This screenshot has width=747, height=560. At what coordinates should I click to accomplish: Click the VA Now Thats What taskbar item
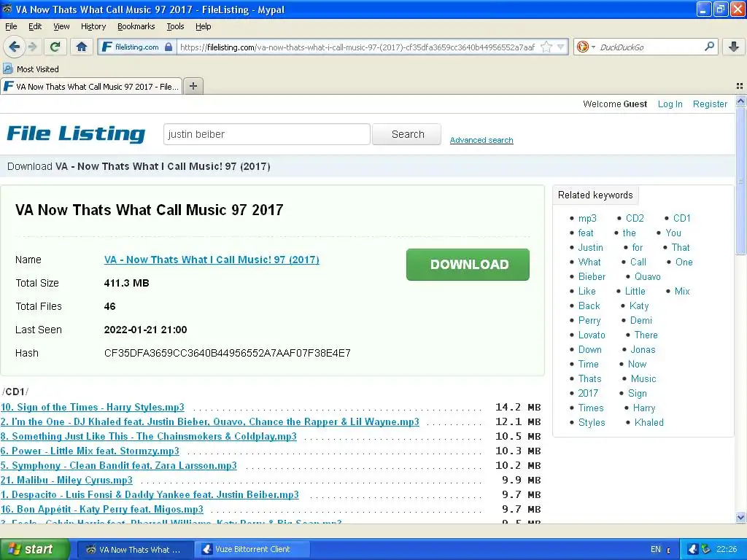click(x=134, y=549)
